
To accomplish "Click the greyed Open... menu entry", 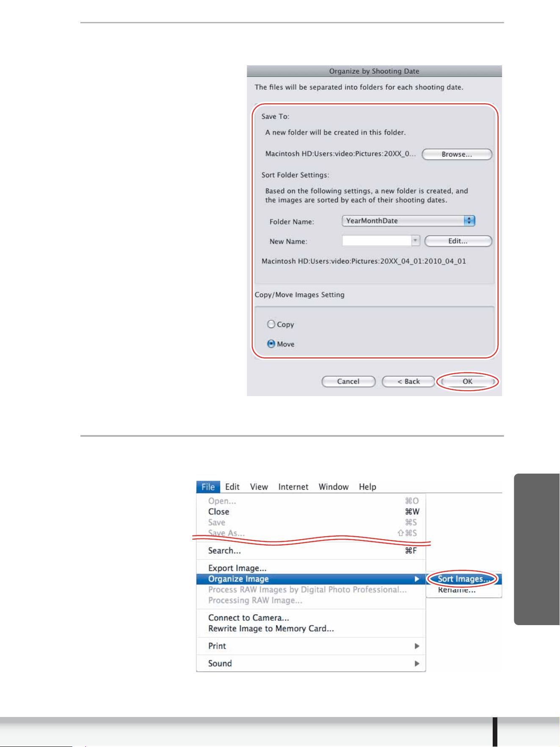I will (311, 501).
